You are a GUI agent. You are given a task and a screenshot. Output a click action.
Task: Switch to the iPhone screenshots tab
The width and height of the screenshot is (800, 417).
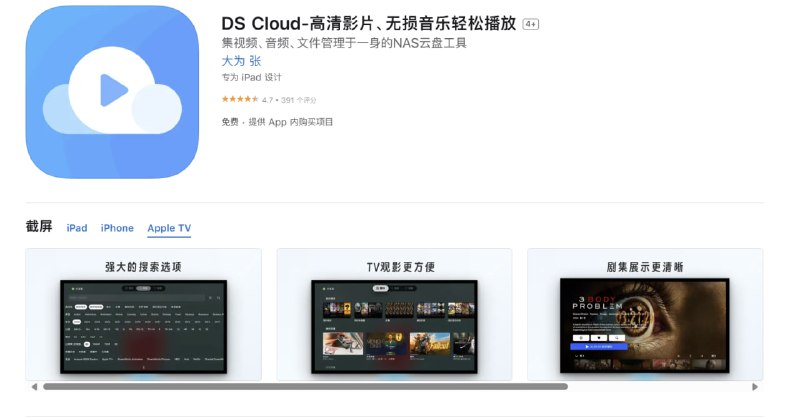(x=117, y=228)
